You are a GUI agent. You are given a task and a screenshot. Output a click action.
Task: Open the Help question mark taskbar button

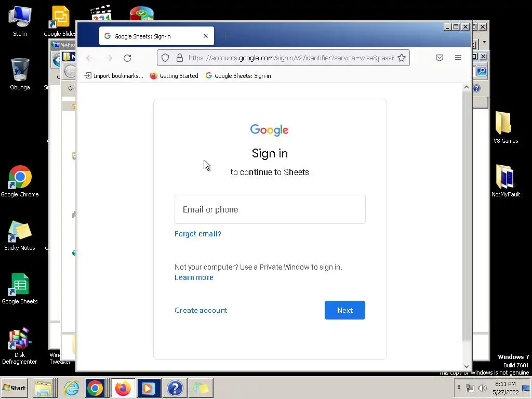[175, 388]
